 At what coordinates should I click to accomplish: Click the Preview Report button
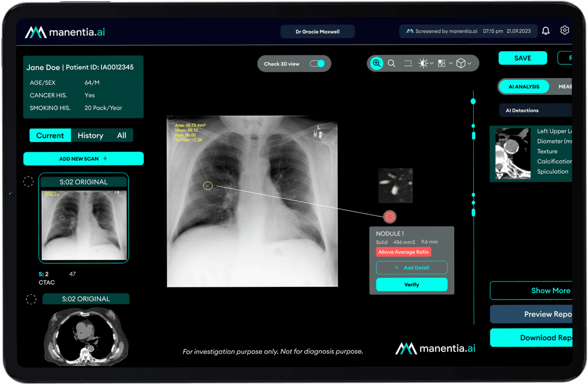[531, 314]
